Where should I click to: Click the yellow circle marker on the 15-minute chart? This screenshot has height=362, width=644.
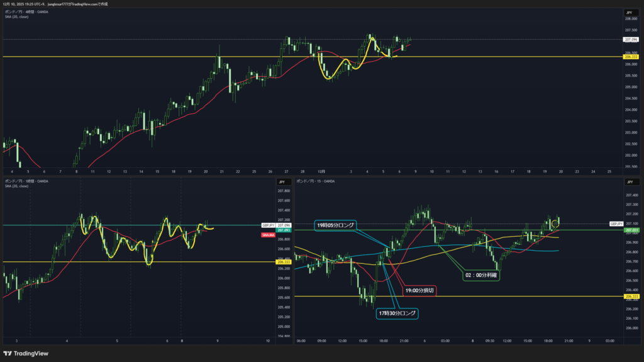click(x=555, y=223)
